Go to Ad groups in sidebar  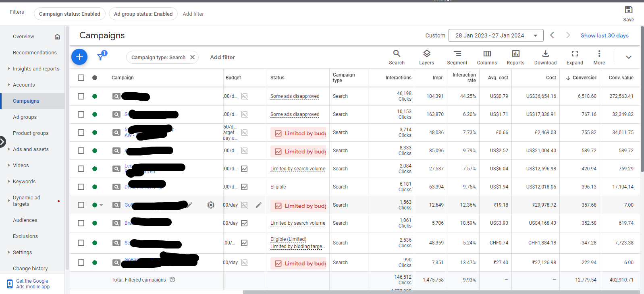point(25,117)
